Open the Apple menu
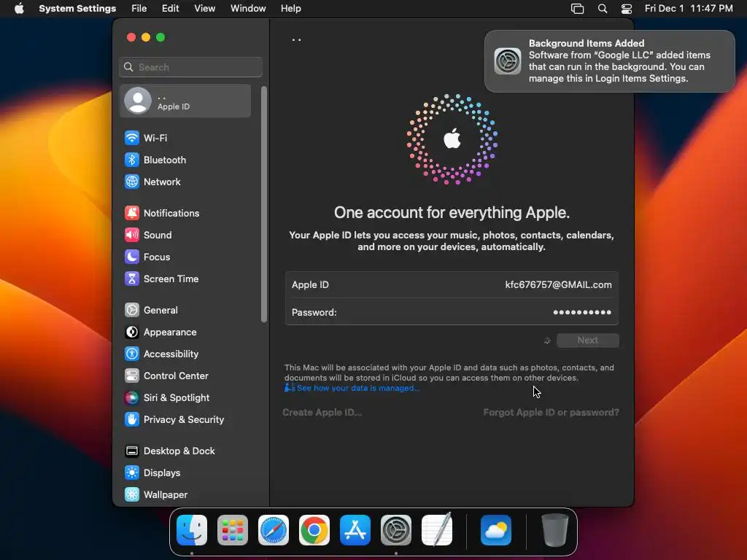 pos(19,8)
